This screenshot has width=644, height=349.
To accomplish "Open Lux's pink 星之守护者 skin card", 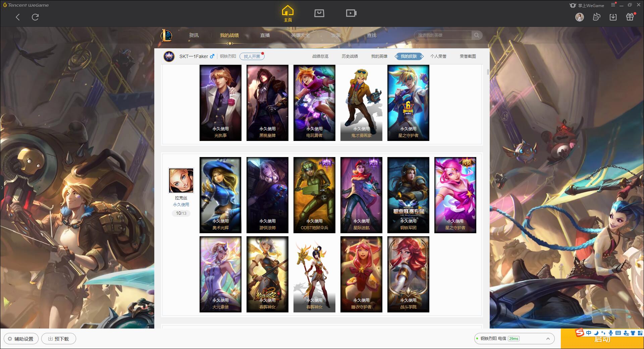I will point(455,195).
